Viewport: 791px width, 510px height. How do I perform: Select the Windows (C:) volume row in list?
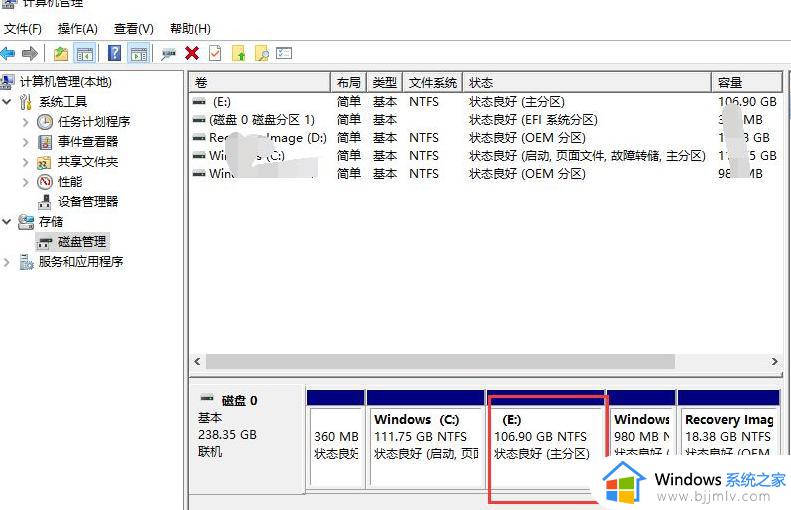click(x=485, y=156)
